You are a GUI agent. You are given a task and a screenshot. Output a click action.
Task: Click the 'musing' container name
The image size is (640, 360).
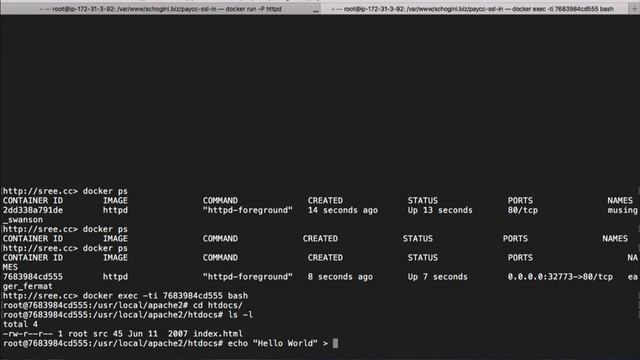point(622,210)
